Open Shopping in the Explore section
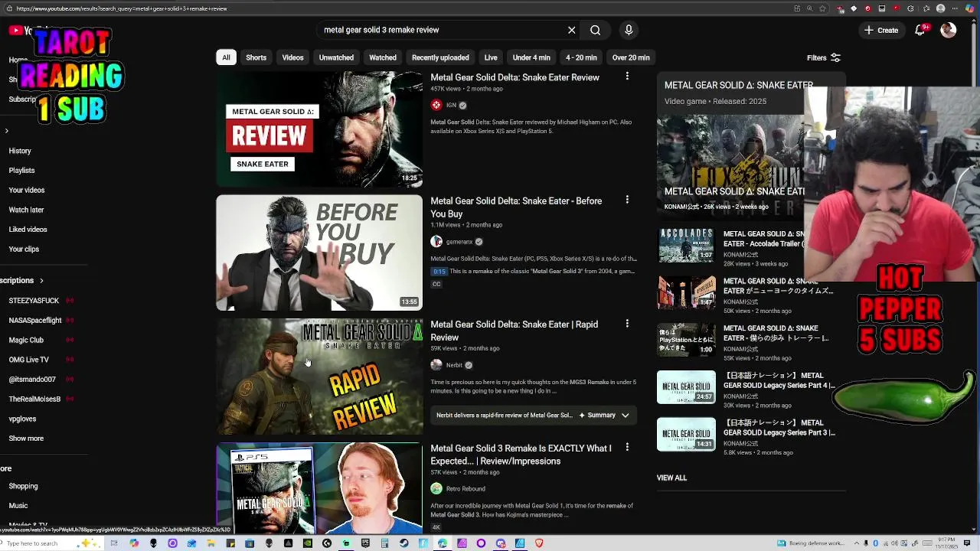 pyautogui.click(x=23, y=486)
